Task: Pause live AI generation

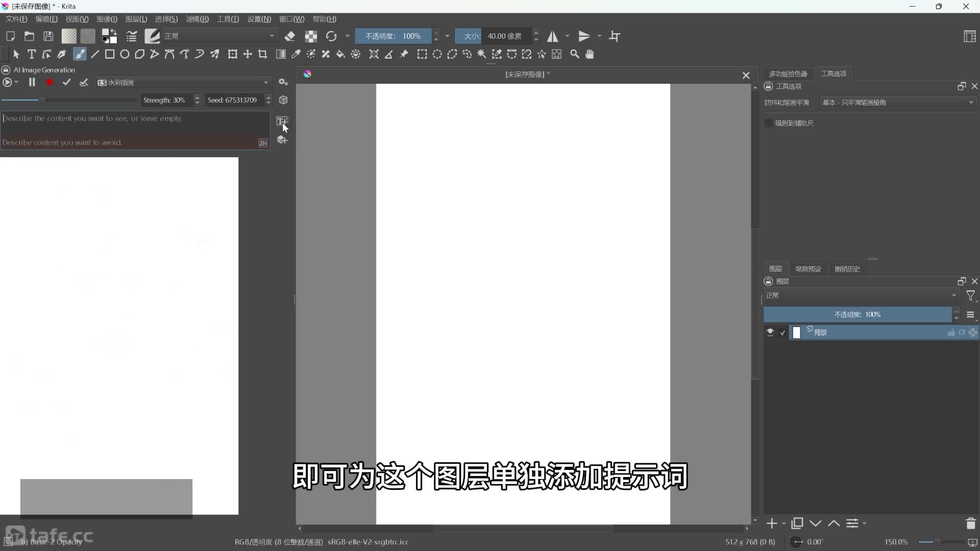Action: [32, 82]
